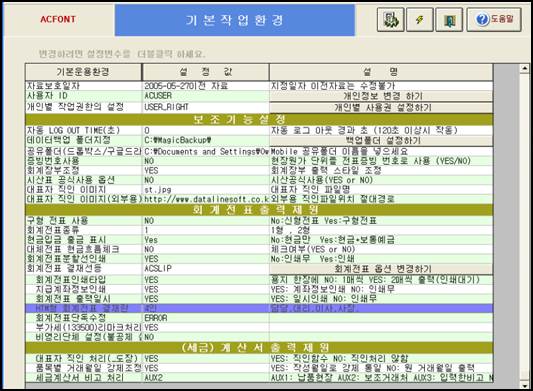Click the 백업폴더 설정하기 button
Viewport: 533px width, 391px height.
(381, 140)
